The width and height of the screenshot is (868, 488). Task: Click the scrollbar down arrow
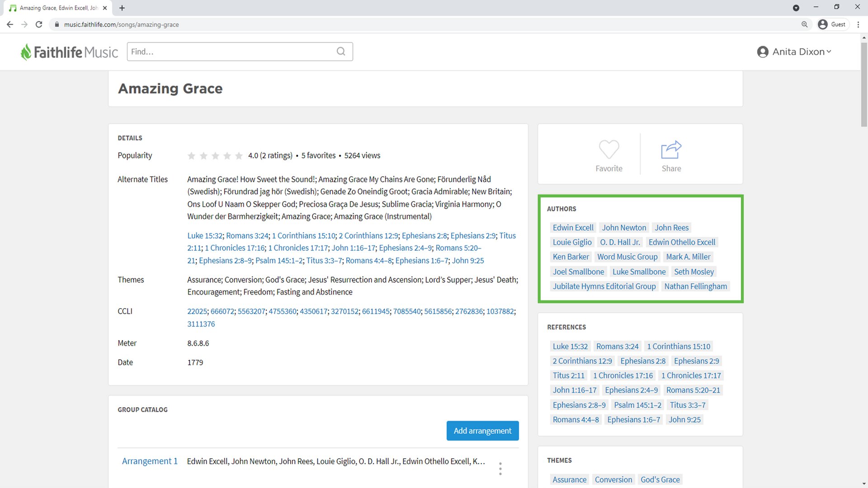(864, 484)
